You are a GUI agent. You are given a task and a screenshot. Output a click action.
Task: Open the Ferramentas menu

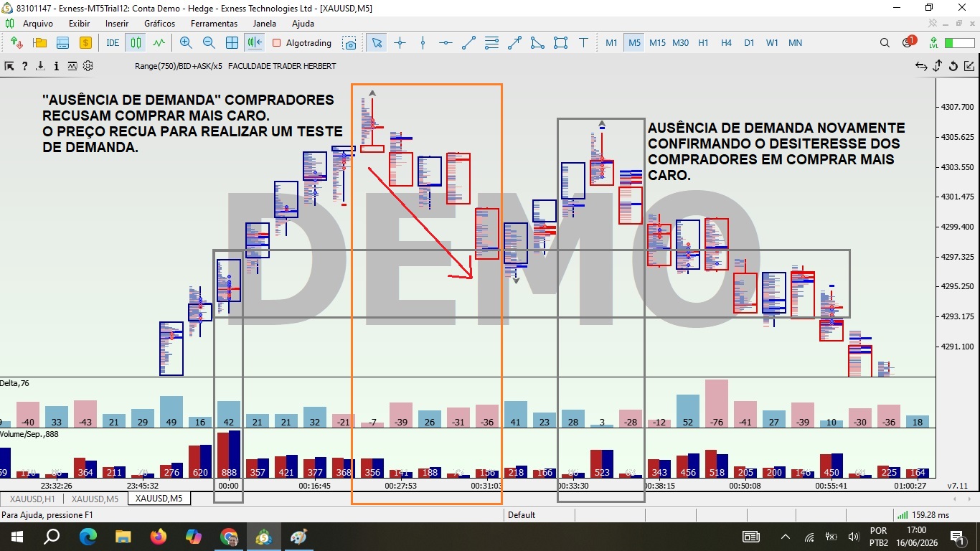214,24
